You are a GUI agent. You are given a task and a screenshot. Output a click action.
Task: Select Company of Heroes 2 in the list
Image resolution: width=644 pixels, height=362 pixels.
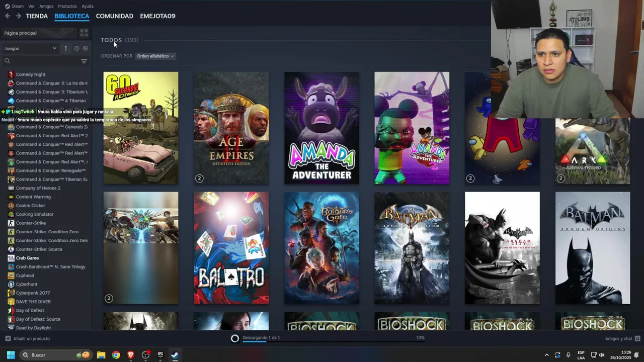[38, 188]
